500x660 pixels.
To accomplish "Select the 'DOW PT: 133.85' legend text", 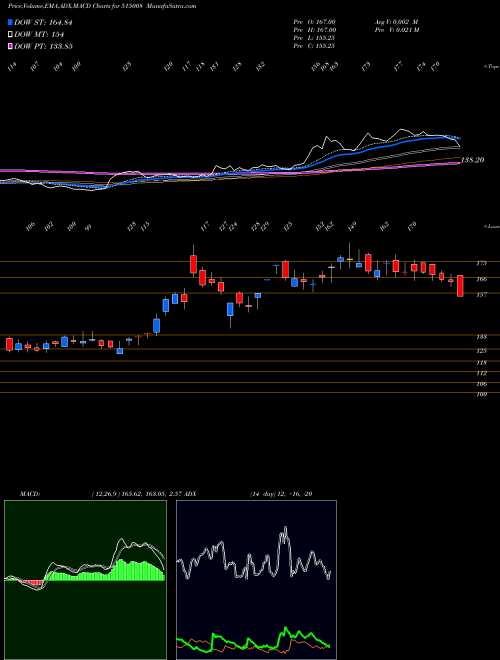I will [43, 46].
